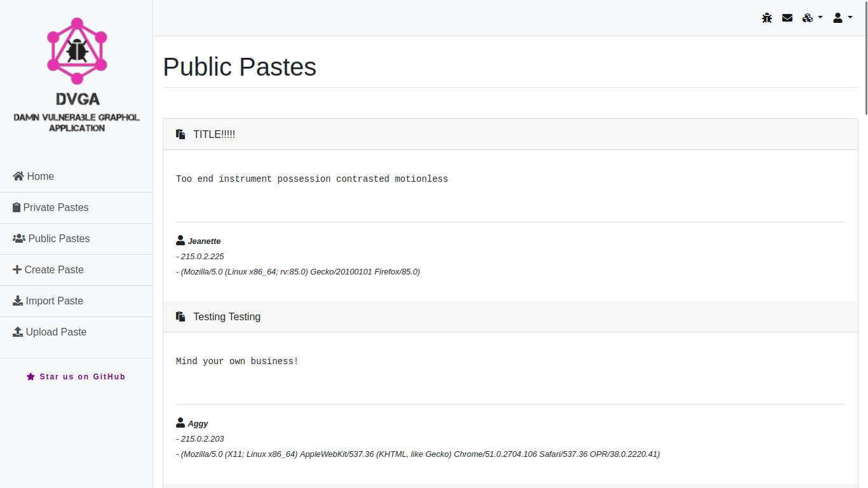Open the envelope mail icon

point(787,18)
